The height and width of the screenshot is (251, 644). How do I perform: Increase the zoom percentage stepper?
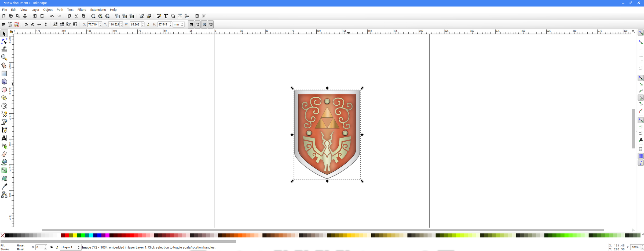(x=642, y=246)
